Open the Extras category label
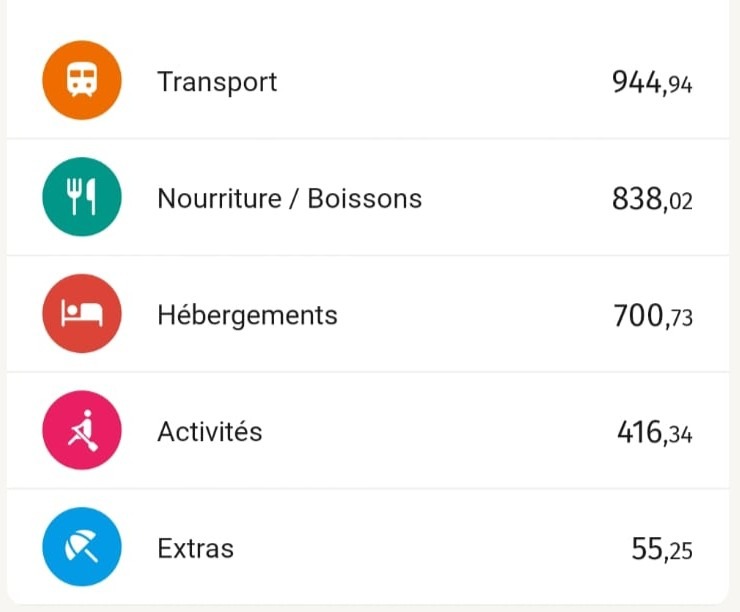Image resolution: width=740 pixels, height=612 pixels. [195, 548]
